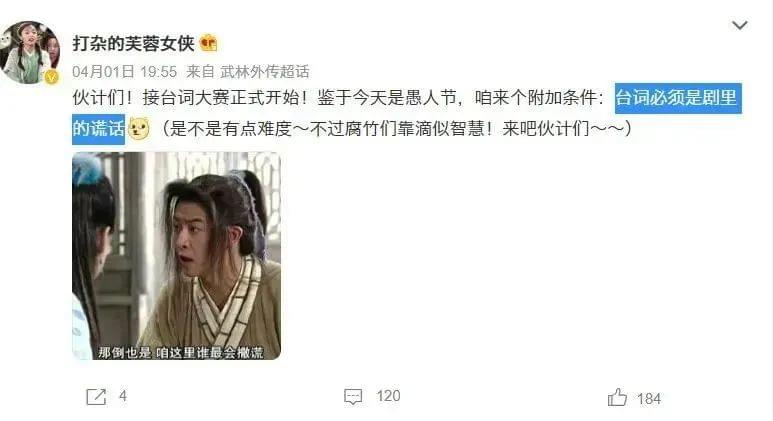Viewport: 773px width, 421px height.
Task: Click the highlighted text 台词必须是剧里
Action: pos(678,98)
